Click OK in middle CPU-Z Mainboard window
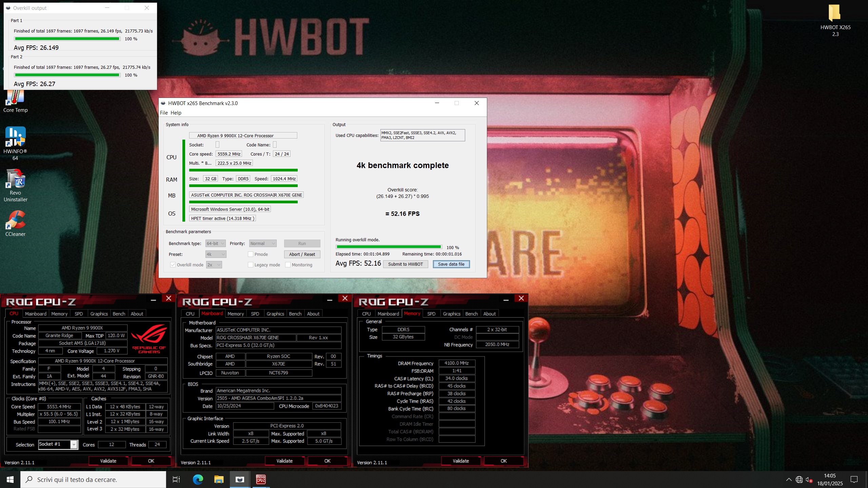The image size is (868, 488). click(x=327, y=461)
